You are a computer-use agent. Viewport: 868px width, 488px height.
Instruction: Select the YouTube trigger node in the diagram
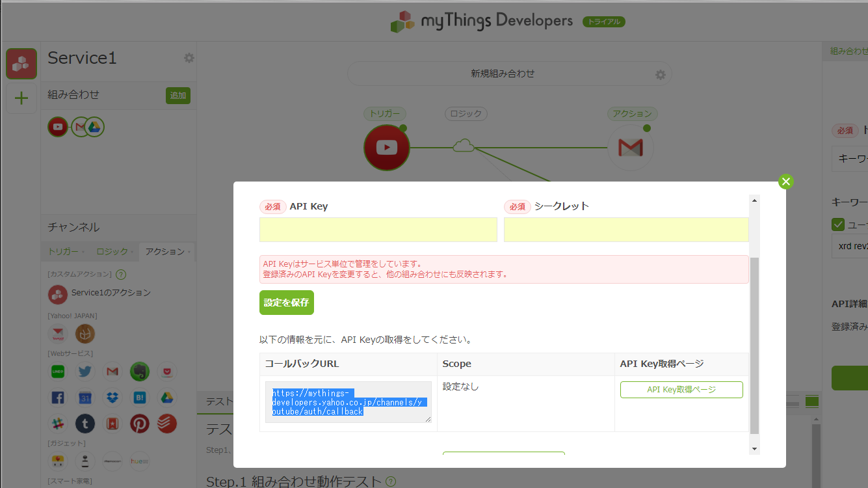coord(386,148)
